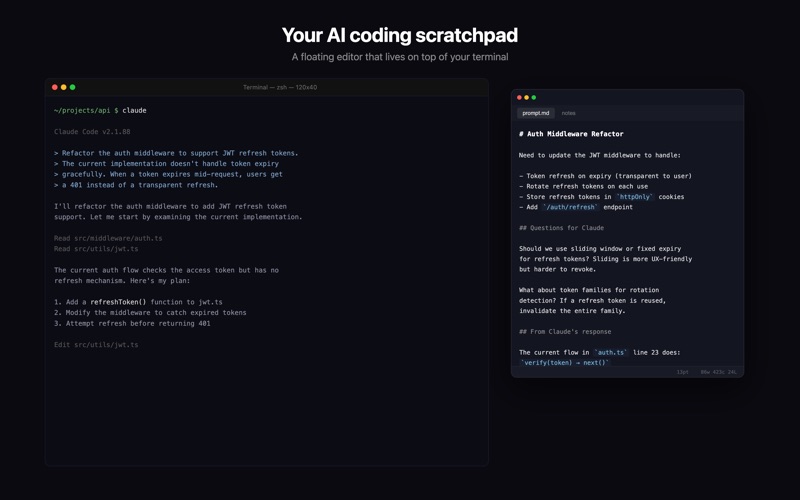Click 'The current auth flow checks' line

166,270
